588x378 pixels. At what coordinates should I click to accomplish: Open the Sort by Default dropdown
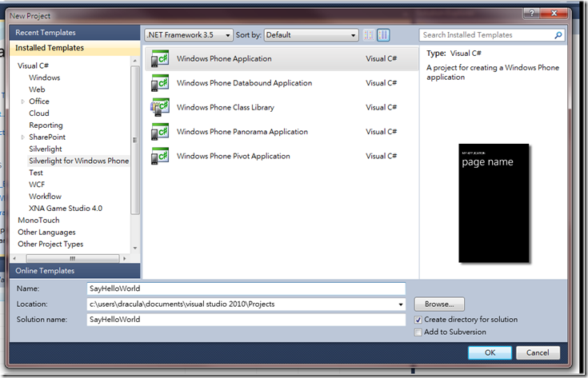coord(311,35)
